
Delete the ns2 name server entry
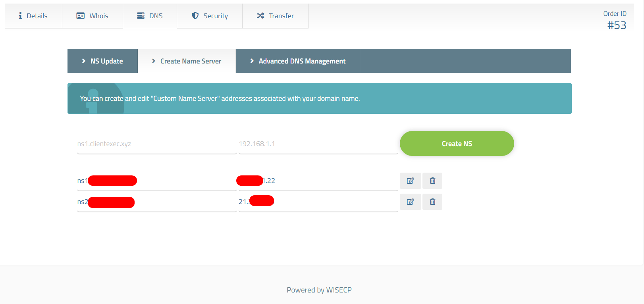432,202
